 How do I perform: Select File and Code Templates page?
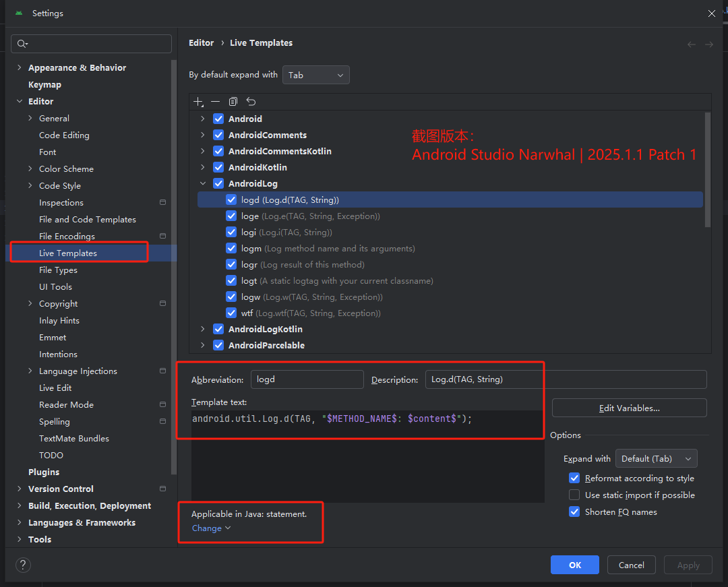click(87, 220)
